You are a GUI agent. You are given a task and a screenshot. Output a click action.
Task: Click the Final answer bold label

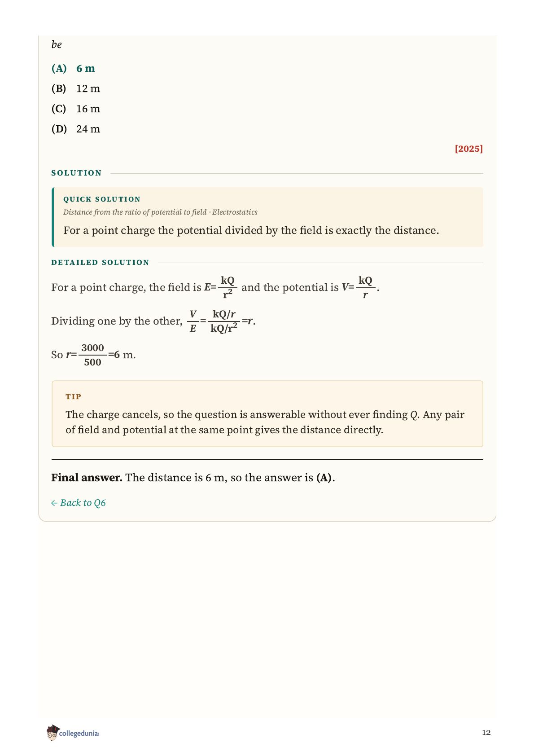click(x=87, y=477)
